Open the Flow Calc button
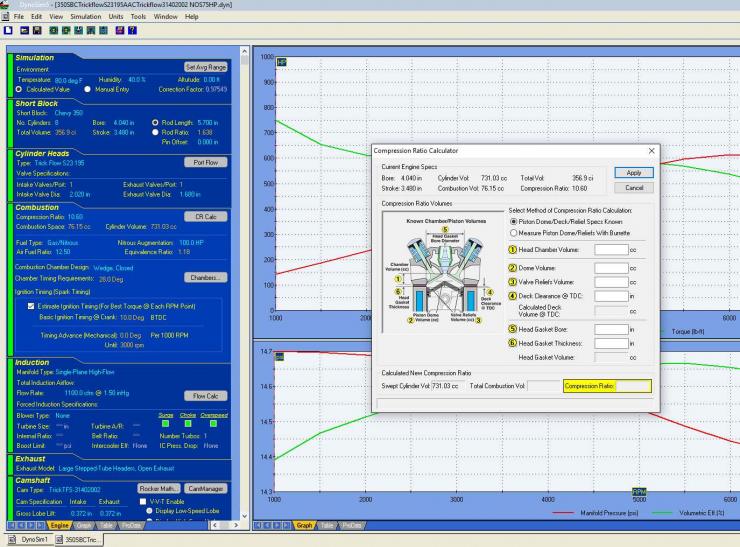 (206, 396)
